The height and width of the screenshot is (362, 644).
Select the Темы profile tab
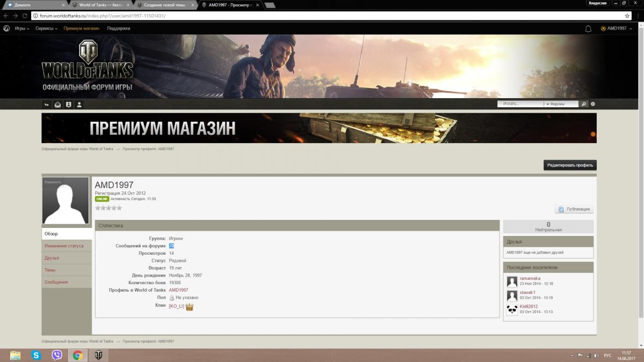67,270
